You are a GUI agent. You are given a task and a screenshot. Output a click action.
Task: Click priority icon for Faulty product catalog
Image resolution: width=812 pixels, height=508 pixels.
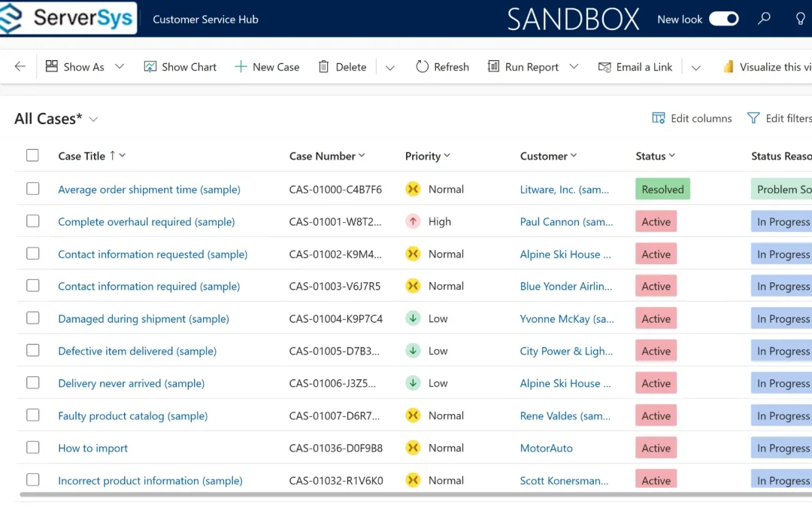pos(413,415)
